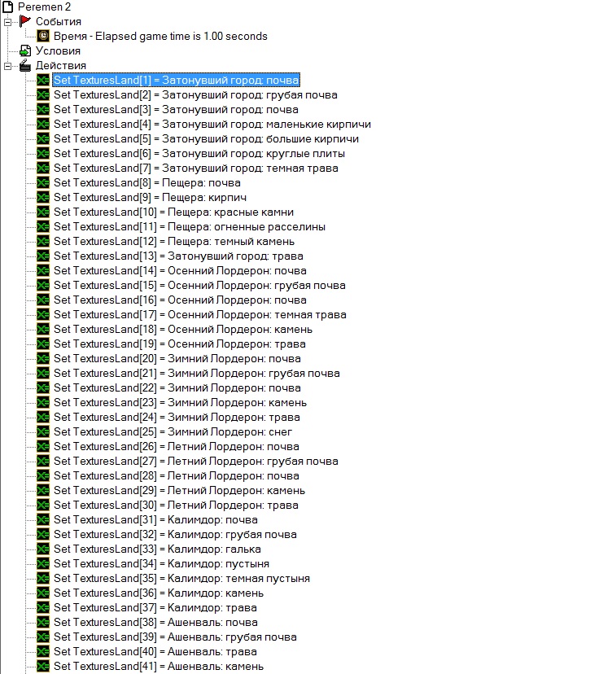
Task: Select the Действия label
Action: coord(61,65)
